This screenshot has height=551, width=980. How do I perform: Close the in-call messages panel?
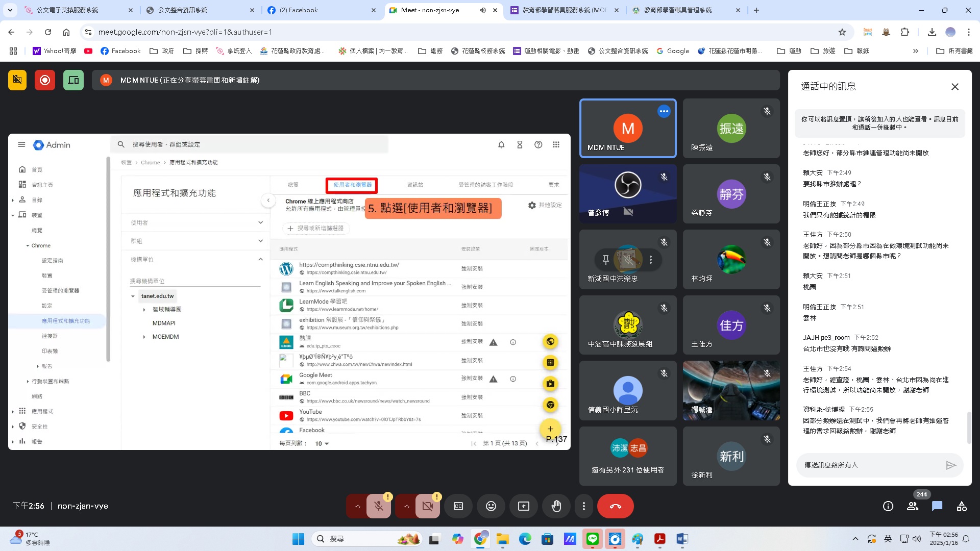coord(955,87)
